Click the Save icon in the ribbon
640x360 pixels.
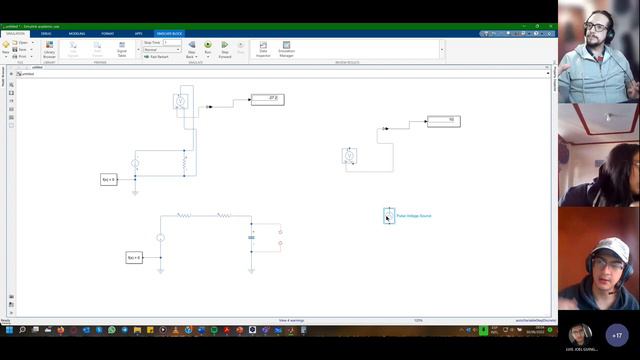coord(15,50)
